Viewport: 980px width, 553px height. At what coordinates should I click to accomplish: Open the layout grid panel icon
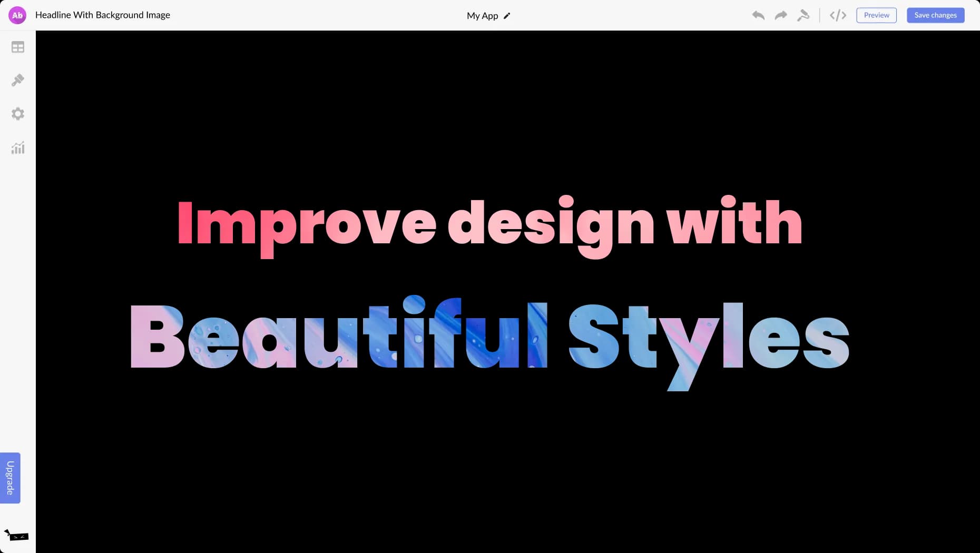(x=18, y=47)
